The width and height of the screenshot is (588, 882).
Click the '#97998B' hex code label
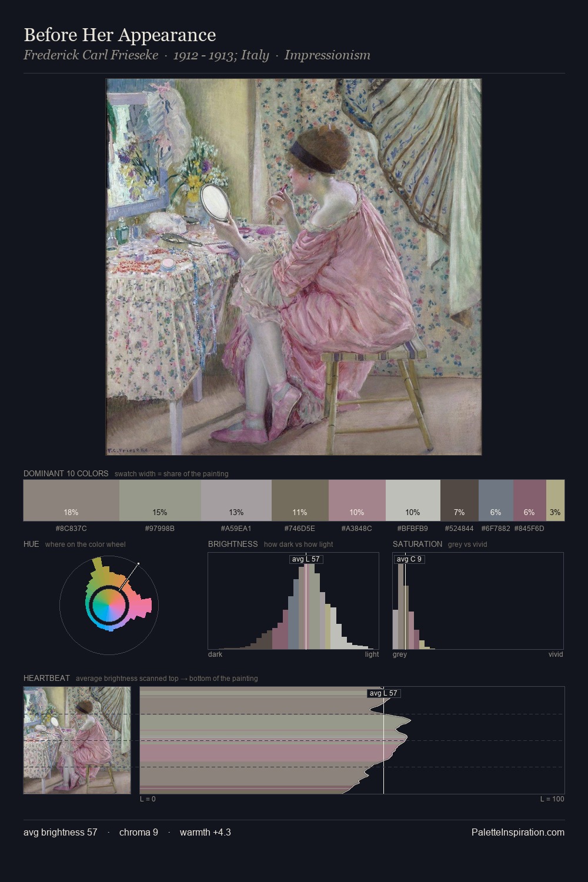click(x=160, y=529)
